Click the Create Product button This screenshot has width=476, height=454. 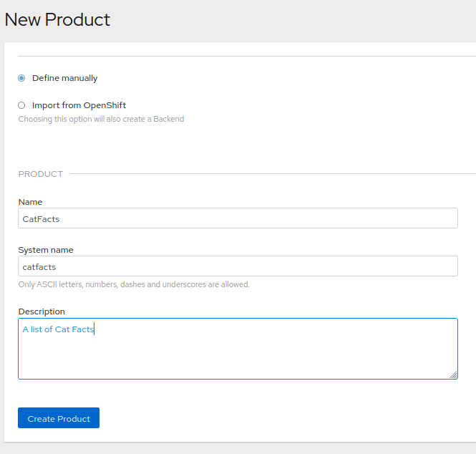click(59, 418)
